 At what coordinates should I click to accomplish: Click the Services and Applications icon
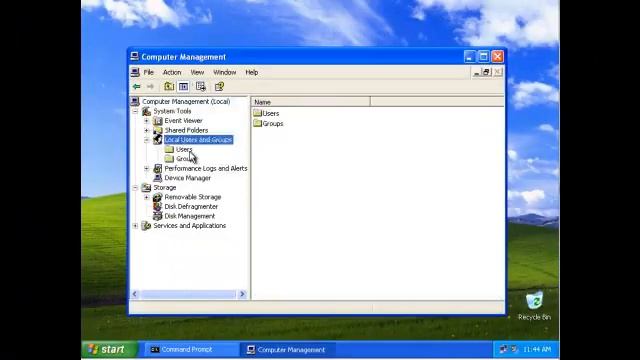[x=146, y=226]
